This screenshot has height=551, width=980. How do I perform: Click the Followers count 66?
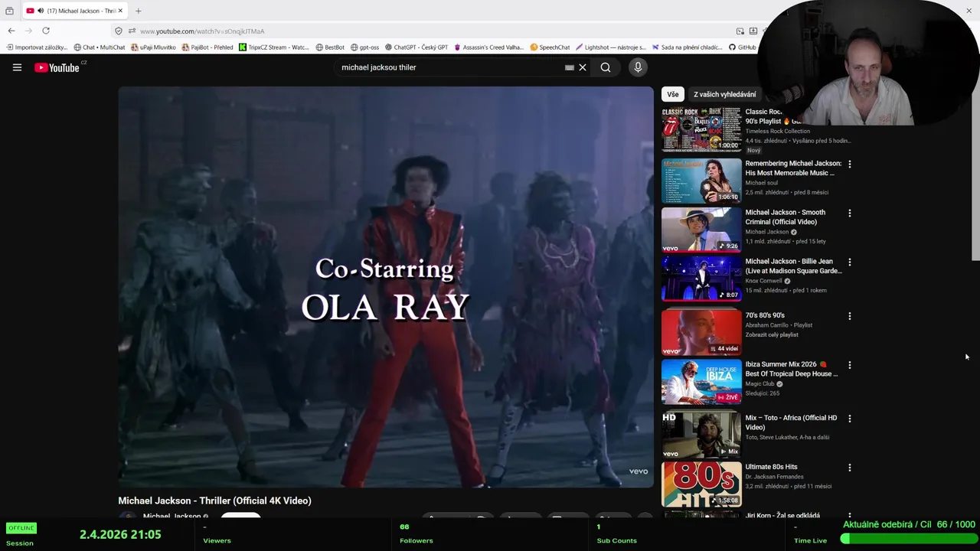(x=404, y=527)
